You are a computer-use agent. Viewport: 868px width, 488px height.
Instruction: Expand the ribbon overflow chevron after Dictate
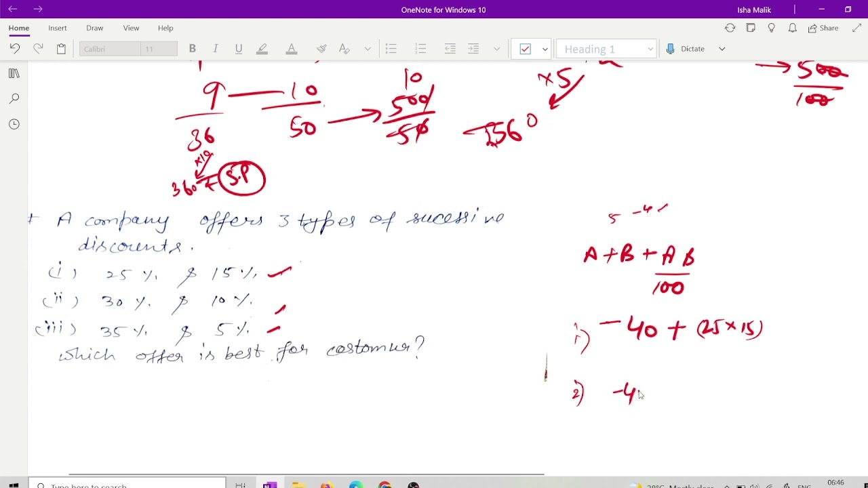[x=722, y=49]
